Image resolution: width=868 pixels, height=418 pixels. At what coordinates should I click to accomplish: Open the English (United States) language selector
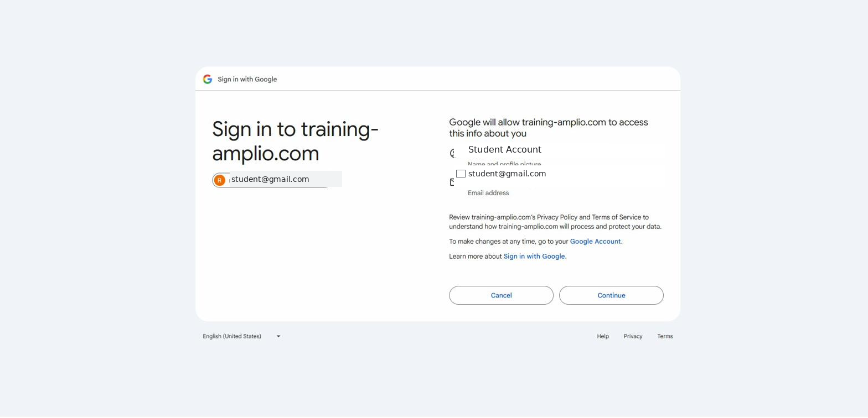(x=232, y=336)
